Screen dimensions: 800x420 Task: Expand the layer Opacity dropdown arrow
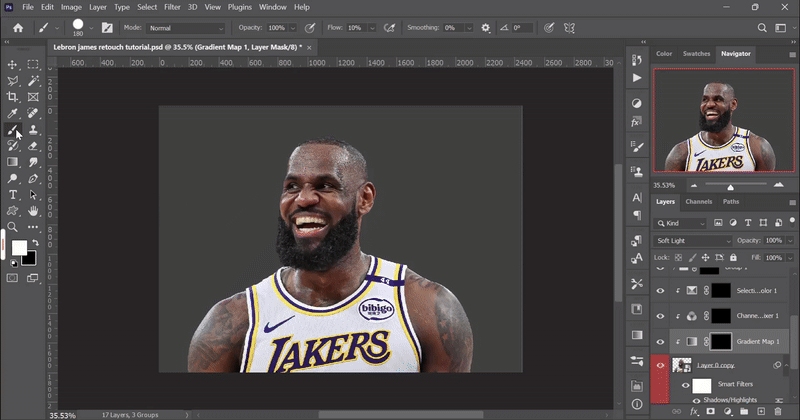tap(789, 241)
